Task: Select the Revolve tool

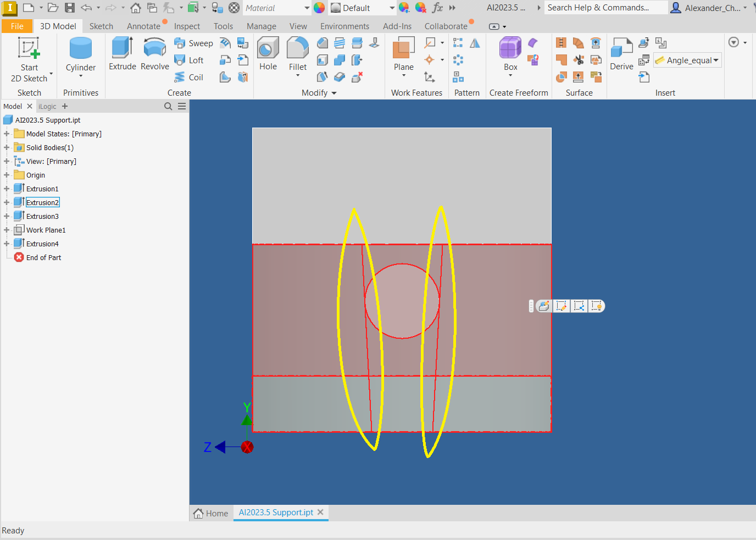Action: [x=154, y=53]
